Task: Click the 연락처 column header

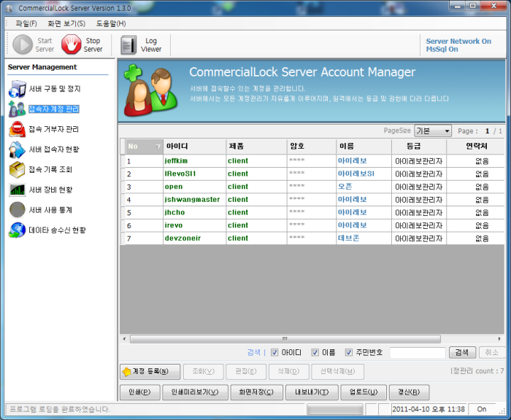Action: point(476,147)
